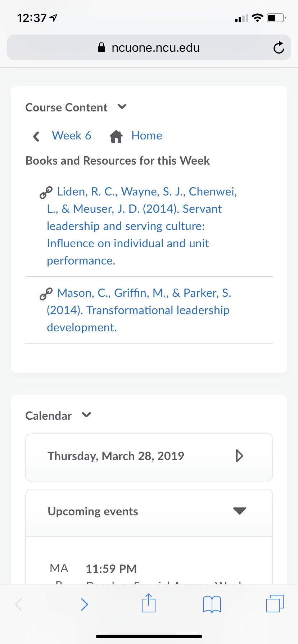Expand the Thursday, March 28 date arrow
Screen dimensions: 298x644
click(x=240, y=456)
